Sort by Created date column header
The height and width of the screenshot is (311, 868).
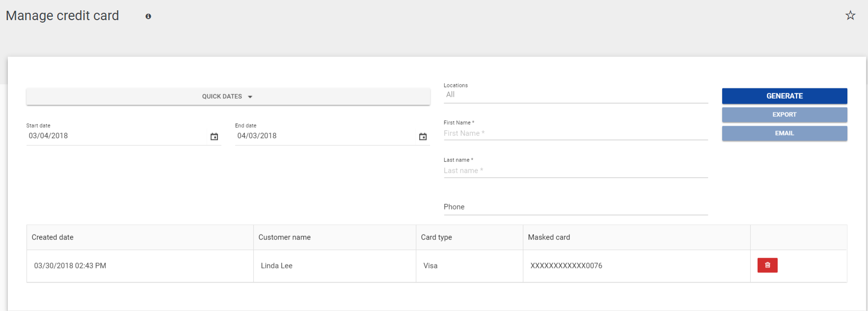click(53, 237)
